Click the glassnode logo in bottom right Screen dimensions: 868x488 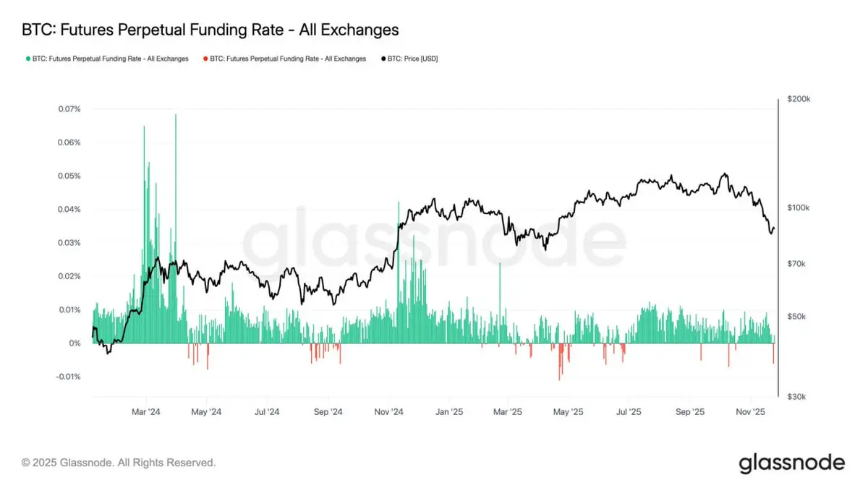(x=791, y=463)
